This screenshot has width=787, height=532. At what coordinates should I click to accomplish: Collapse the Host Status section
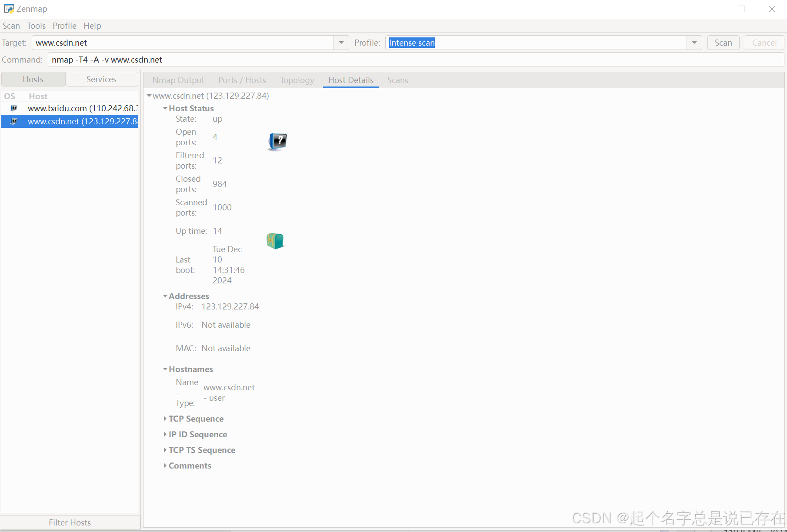(165, 108)
